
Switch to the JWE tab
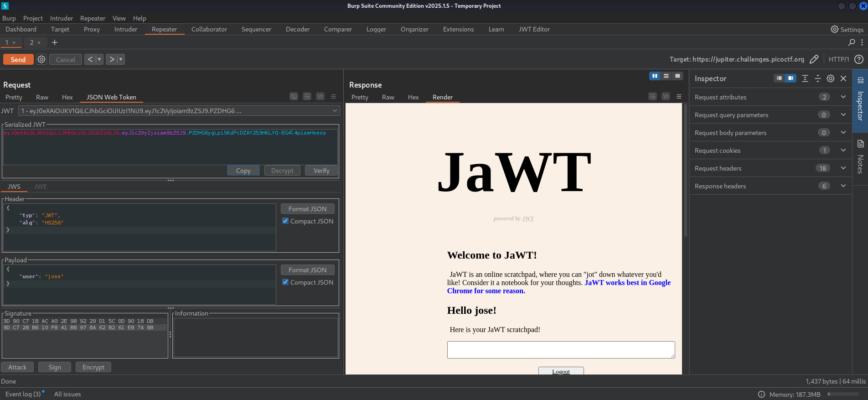coord(41,187)
